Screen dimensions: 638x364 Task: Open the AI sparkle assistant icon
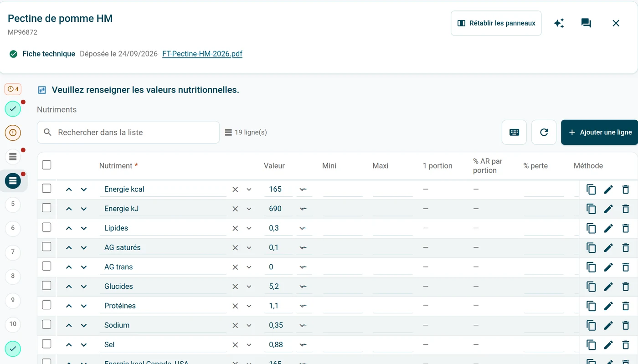(559, 23)
